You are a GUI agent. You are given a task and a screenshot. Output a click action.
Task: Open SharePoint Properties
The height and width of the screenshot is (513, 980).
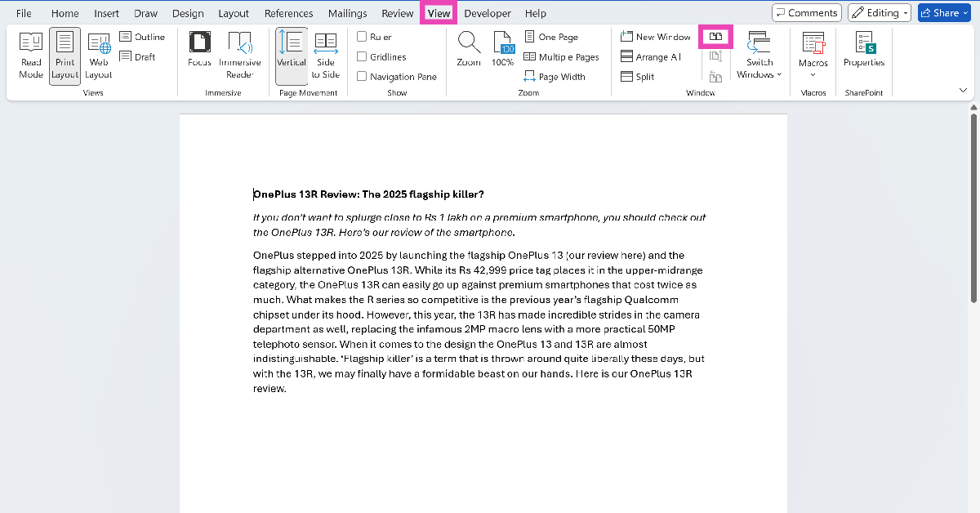click(864, 51)
